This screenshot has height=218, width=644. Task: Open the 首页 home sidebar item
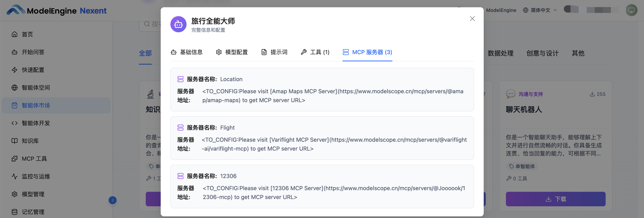27,34
